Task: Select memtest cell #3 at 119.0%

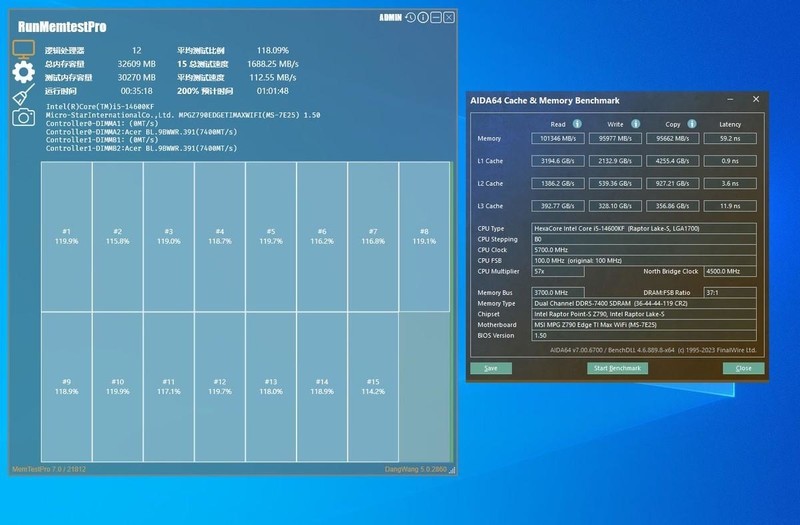Action: click(x=169, y=236)
